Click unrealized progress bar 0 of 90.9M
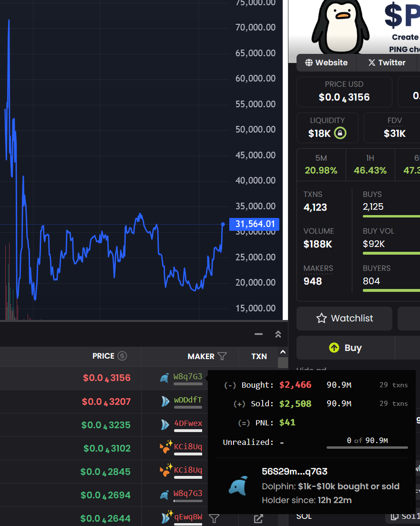The height and width of the screenshot is (526, 420). click(368, 447)
